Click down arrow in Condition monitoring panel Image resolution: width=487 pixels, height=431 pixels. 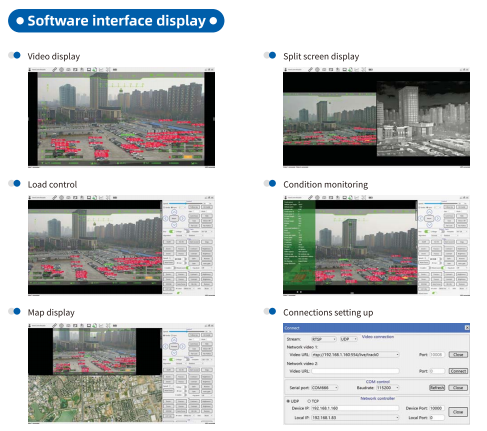429,225
